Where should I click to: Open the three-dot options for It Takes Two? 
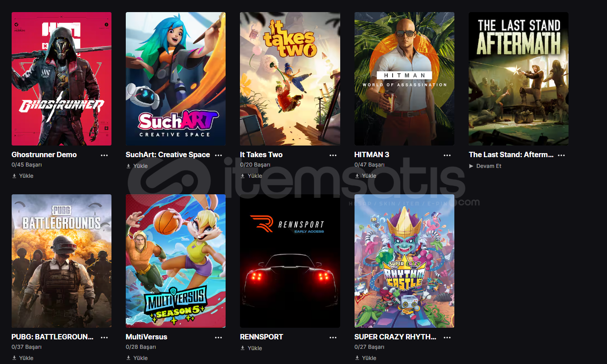[x=333, y=155]
